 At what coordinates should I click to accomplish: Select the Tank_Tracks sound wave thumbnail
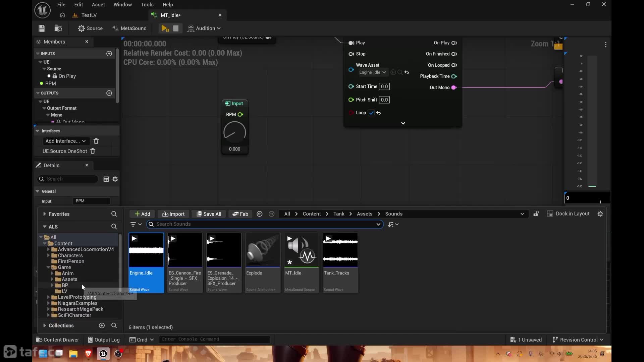340,250
